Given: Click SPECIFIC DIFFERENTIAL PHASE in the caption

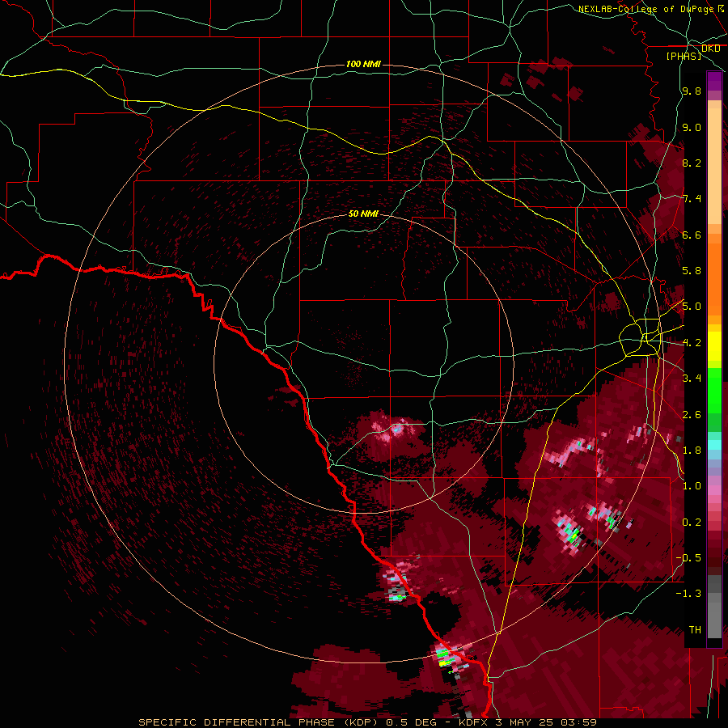Looking at the screenshot, I should (236, 722).
